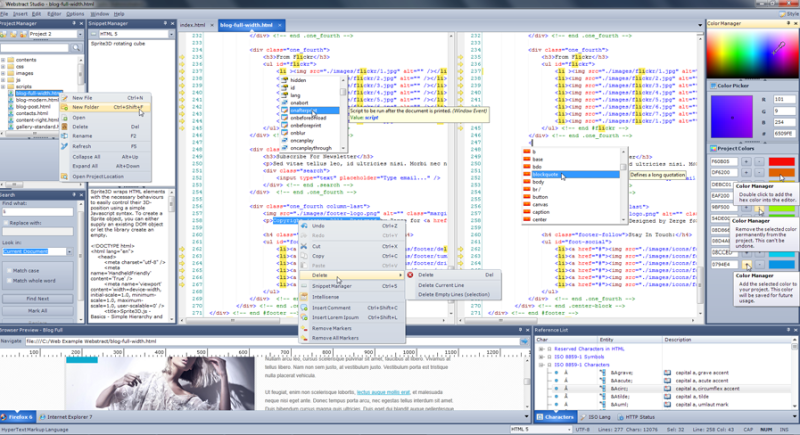800x435 pixels.
Task: Click the icon next to Insert Comment
Action: click(x=304, y=308)
